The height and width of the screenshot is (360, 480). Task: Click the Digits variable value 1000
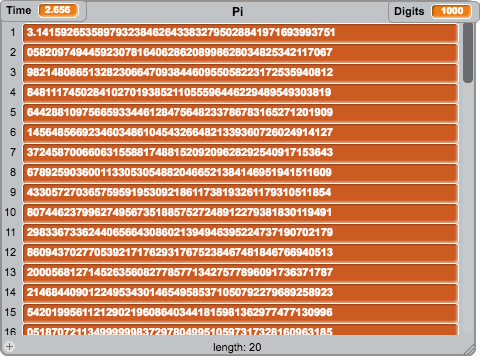point(452,11)
